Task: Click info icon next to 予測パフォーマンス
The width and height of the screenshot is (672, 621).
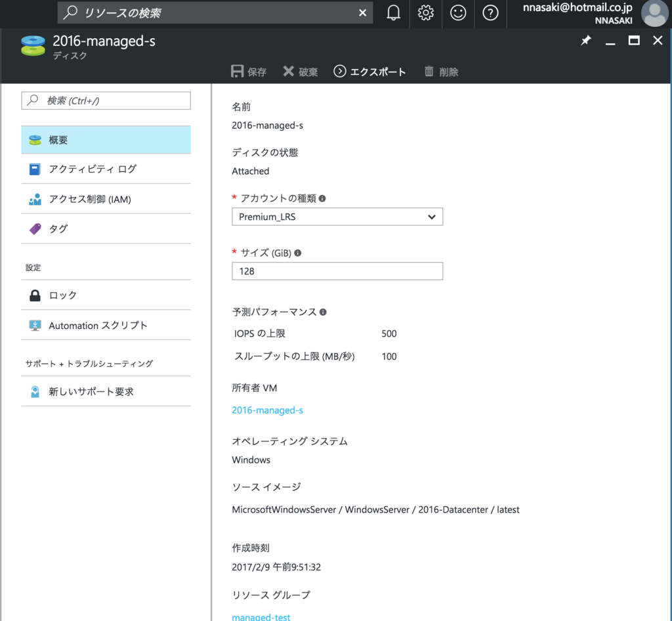Action: click(x=323, y=312)
